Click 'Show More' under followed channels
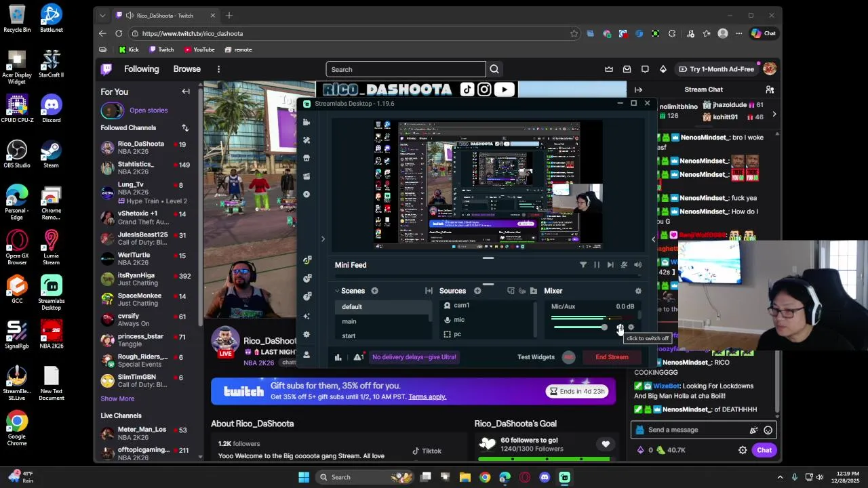The width and height of the screenshot is (868, 488). coord(117,399)
